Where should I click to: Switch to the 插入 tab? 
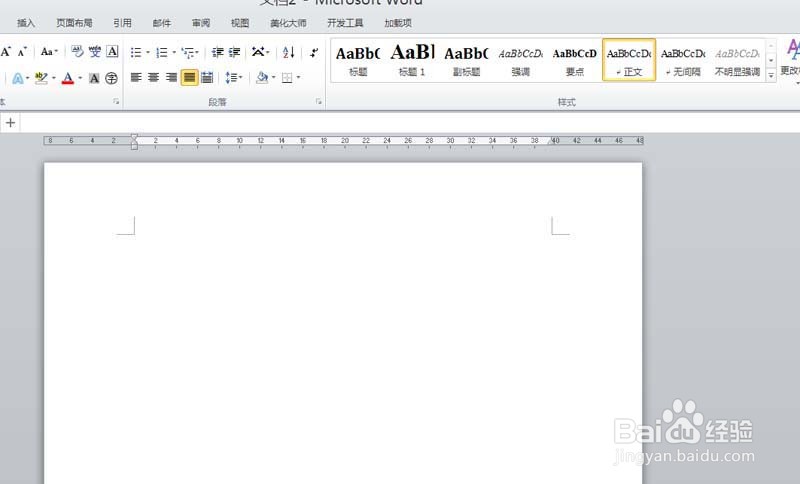point(26,23)
